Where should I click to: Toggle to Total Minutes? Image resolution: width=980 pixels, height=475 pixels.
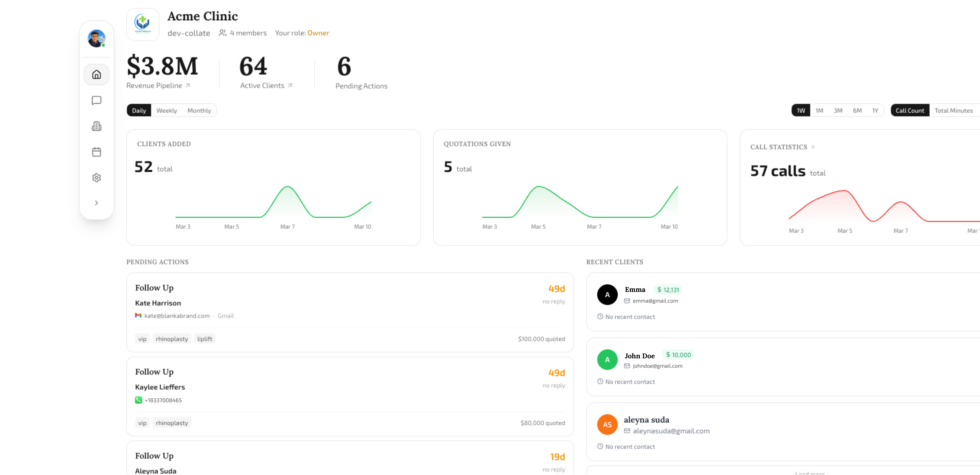tap(953, 110)
